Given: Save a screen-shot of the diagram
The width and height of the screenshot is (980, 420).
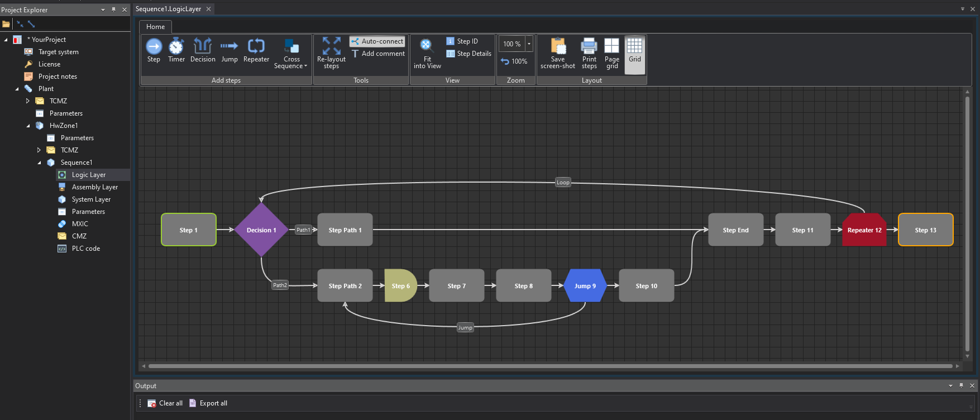Looking at the screenshot, I should pos(558,54).
